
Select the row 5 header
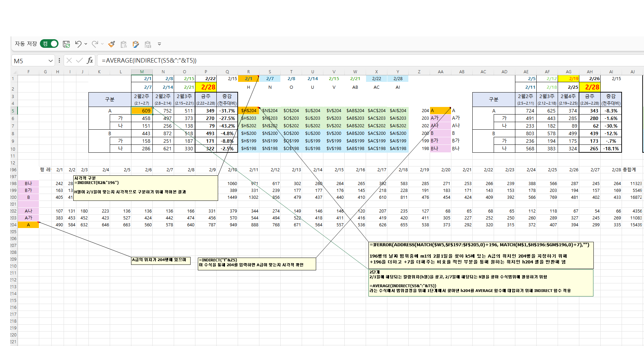coord(14,111)
